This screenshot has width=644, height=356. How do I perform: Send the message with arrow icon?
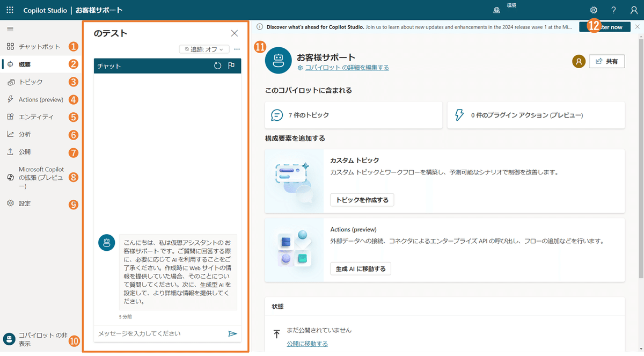click(x=232, y=333)
